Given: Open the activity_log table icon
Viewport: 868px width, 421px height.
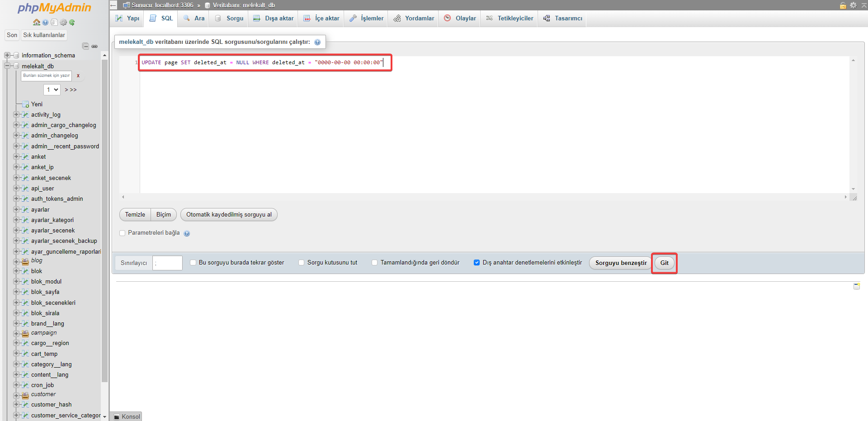Looking at the screenshot, I should (x=26, y=115).
